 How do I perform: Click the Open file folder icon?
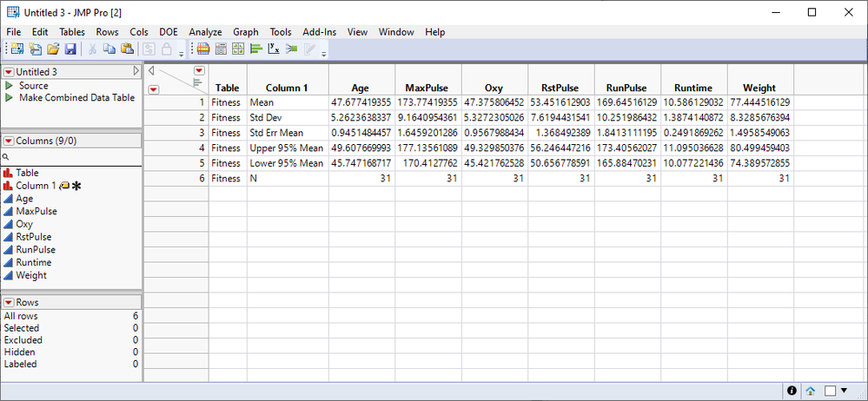pyautogui.click(x=52, y=49)
